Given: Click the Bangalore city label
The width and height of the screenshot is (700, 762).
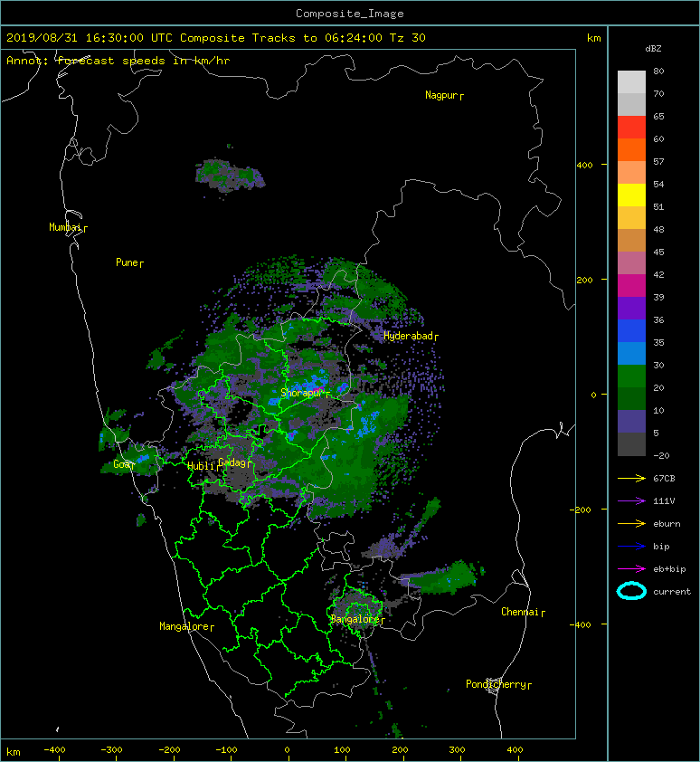Looking at the screenshot, I should click(x=355, y=619).
